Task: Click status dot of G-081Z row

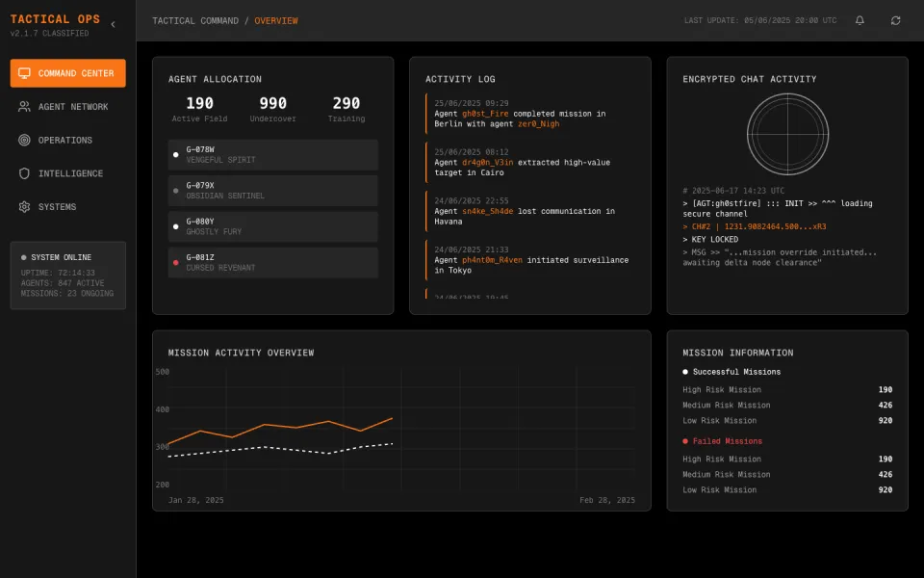Action: pos(175,262)
